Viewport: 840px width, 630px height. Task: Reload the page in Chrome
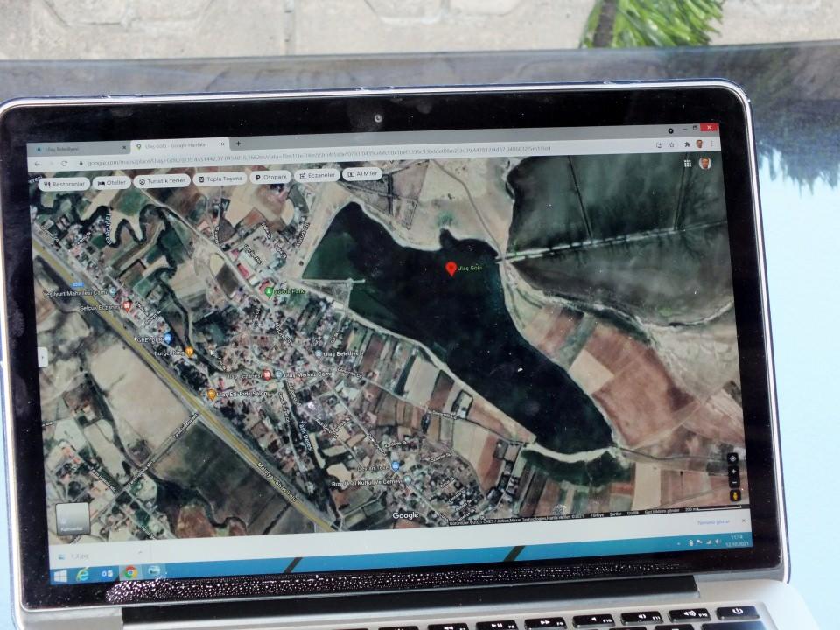[x=64, y=164]
